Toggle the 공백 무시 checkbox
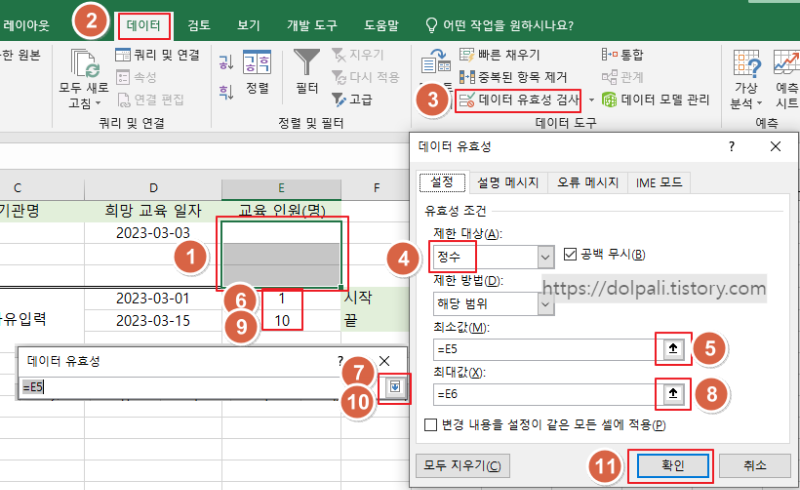This screenshot has width=800, height=490. tap(570, 254)
